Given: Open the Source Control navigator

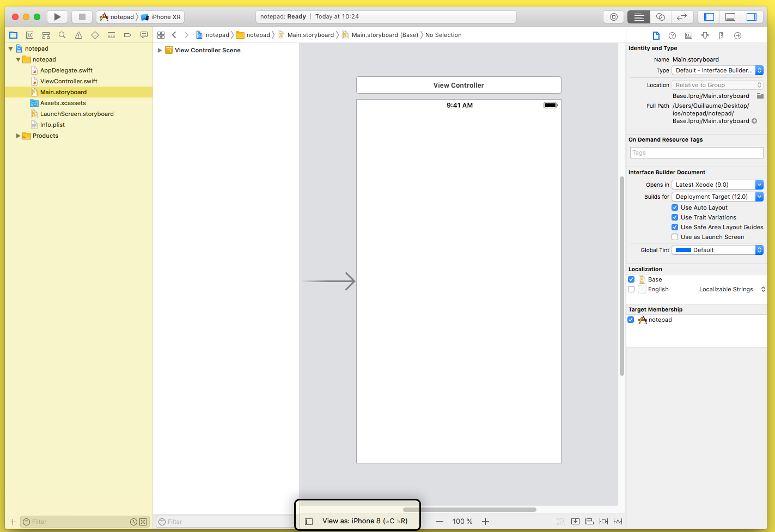Looking at the screenshot, I should click(29, 35).
